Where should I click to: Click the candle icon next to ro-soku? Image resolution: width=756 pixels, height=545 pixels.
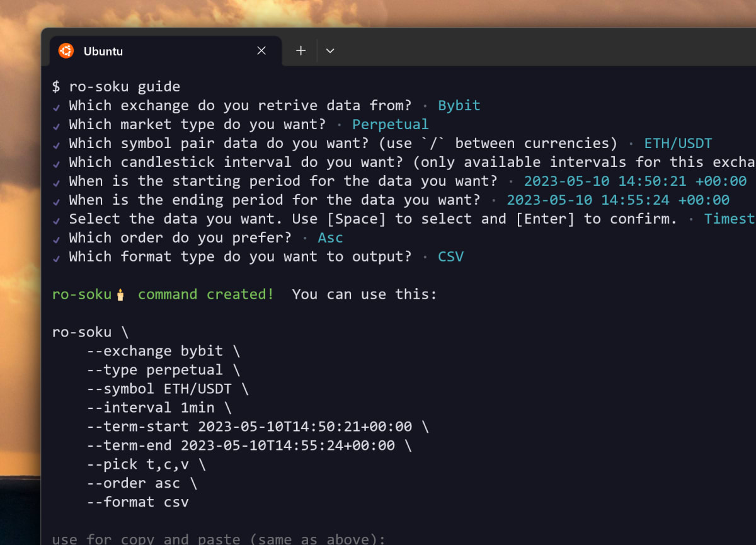click(x=121, y=293)
